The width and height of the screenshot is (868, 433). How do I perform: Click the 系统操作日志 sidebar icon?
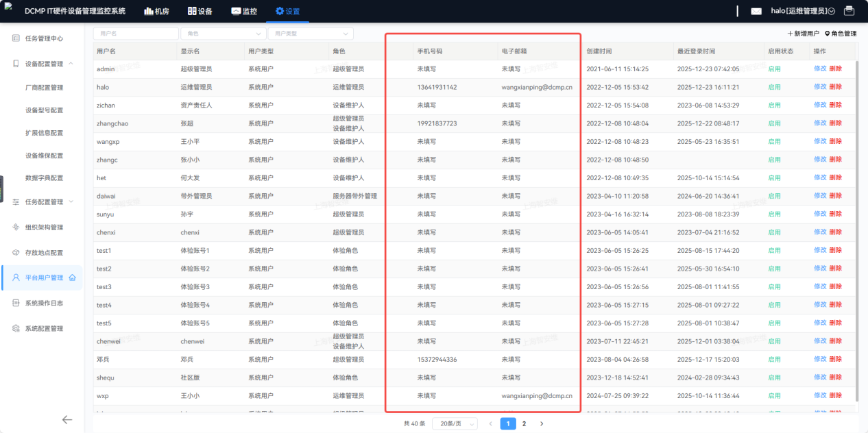(x=16, y=303)
